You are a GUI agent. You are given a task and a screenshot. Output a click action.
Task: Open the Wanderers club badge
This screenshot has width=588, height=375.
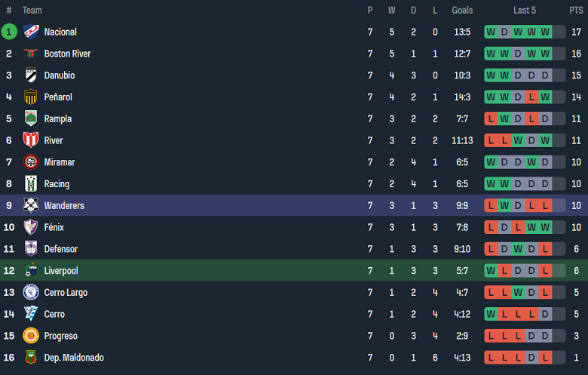[x=31, y=205]
